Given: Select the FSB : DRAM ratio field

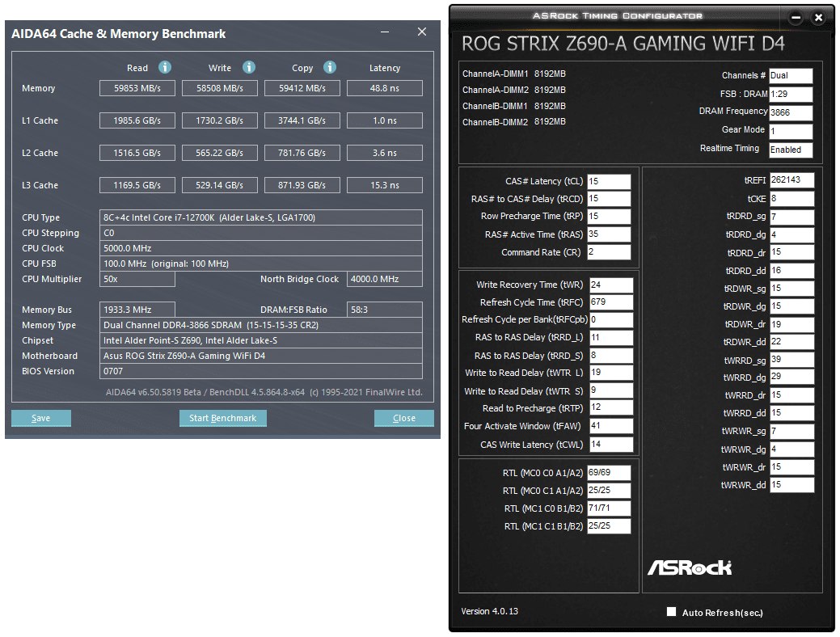Looking at the screenshot, I should (791, 95).
